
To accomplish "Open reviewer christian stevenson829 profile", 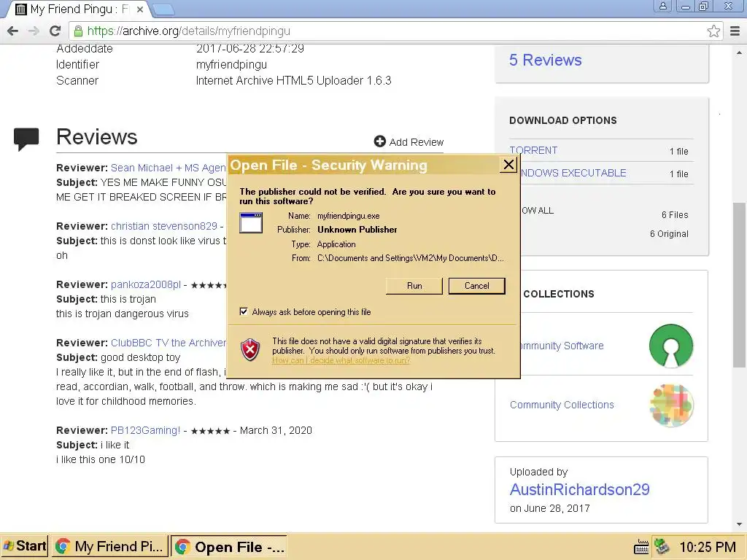I will coord(164,226).
